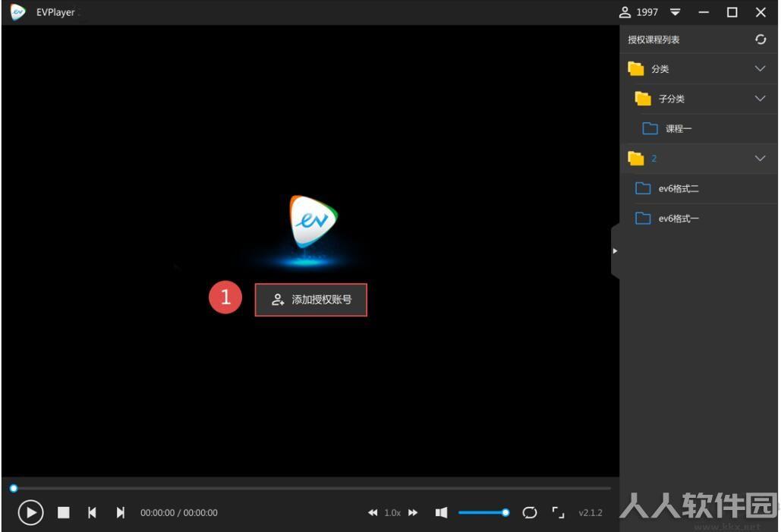781x532 pixels.
Task: Increase playback speed
Action: click(413, 512)
